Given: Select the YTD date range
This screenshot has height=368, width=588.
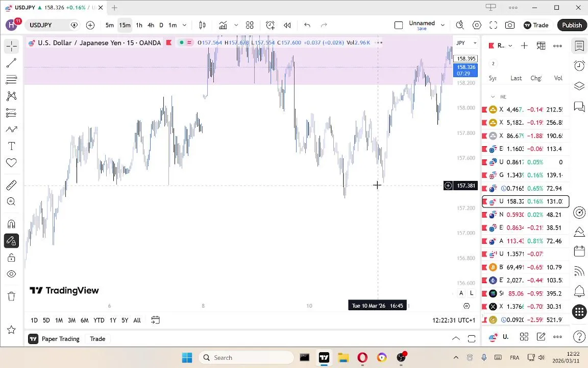Looking at the screenshot, I should pos(99,320).
